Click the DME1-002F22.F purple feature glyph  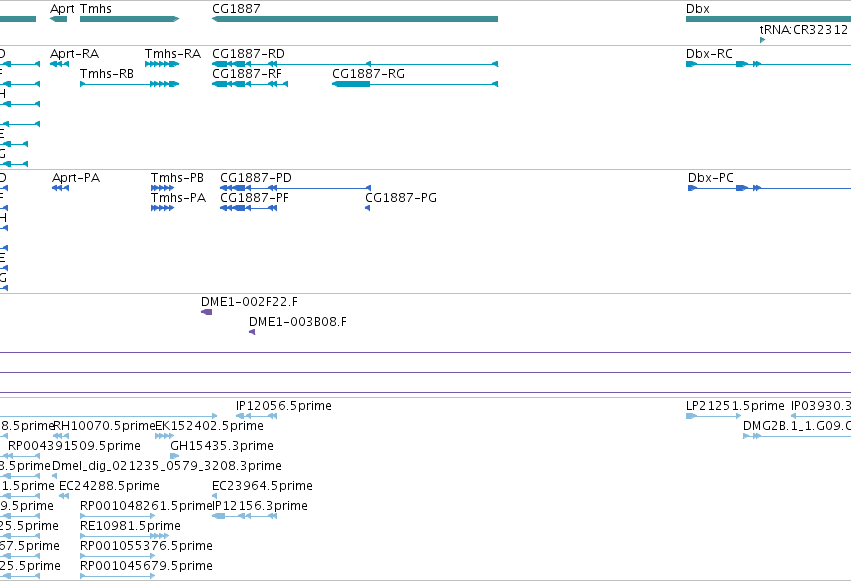[x=206, y=312]
